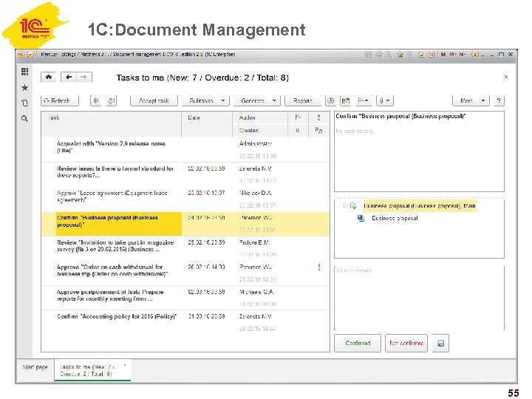Click M- memory button in title bar

(463, 54)
